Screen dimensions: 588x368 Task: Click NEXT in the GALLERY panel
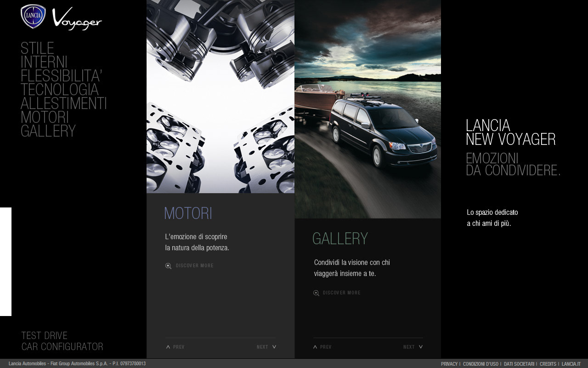[x=409, y=347]
